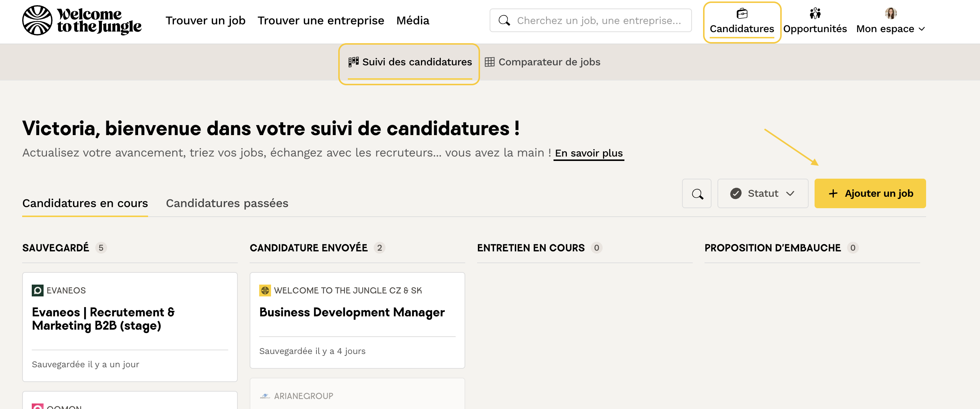This screenshot has height=409, width=980.
Task: Click the Welcome to the Jungle logo
Action: [82, 21]
